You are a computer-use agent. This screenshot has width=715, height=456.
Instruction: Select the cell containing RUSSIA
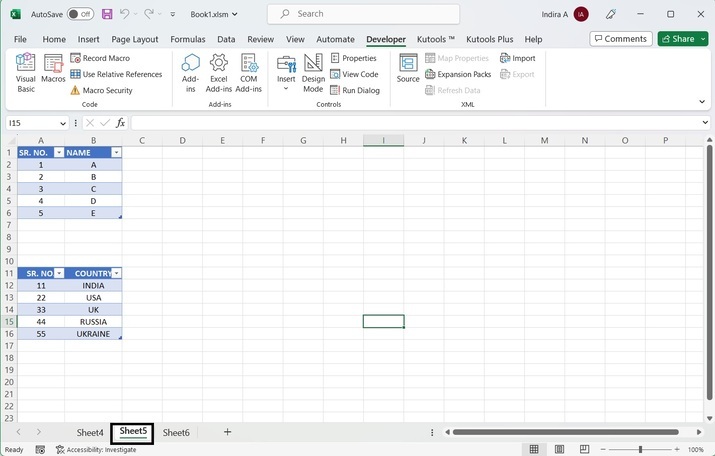[93, 321]
